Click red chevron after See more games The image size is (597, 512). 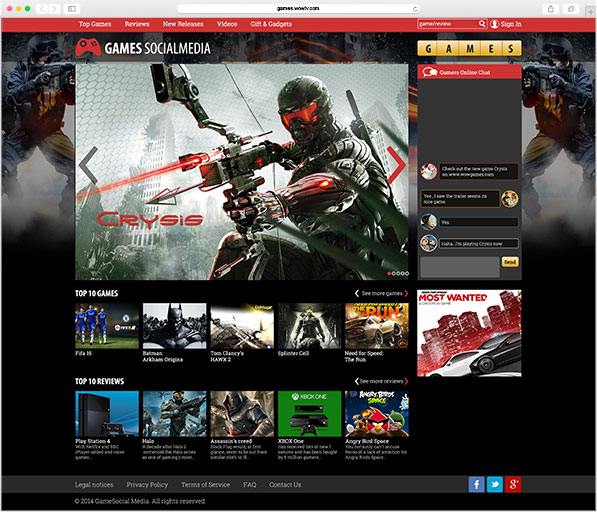click(406, 293)
